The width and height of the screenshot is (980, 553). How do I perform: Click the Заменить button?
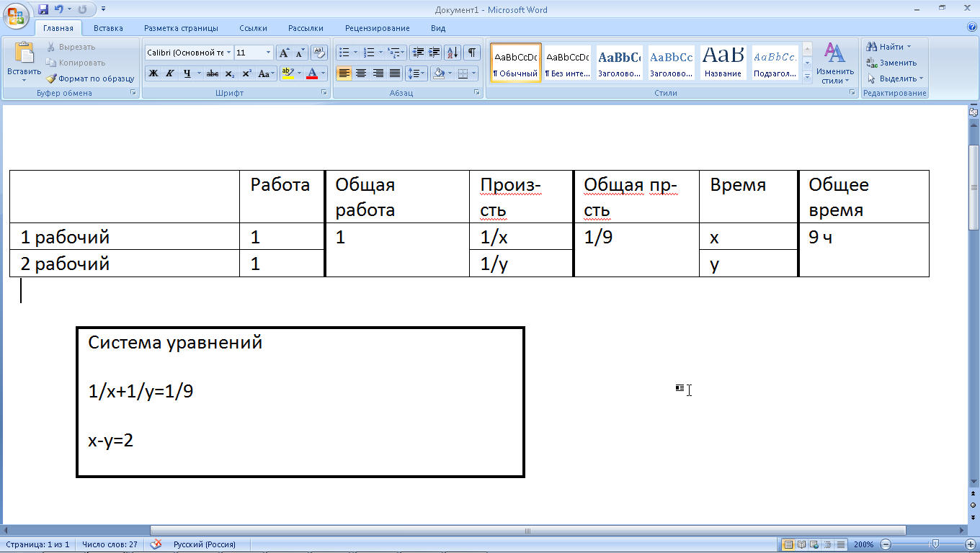tap(891, 63)
